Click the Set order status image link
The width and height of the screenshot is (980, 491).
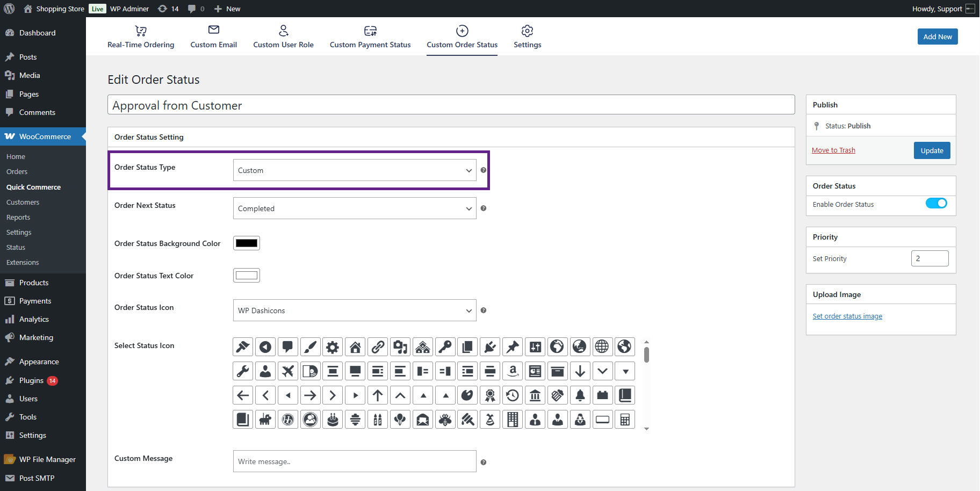(847, 316)
